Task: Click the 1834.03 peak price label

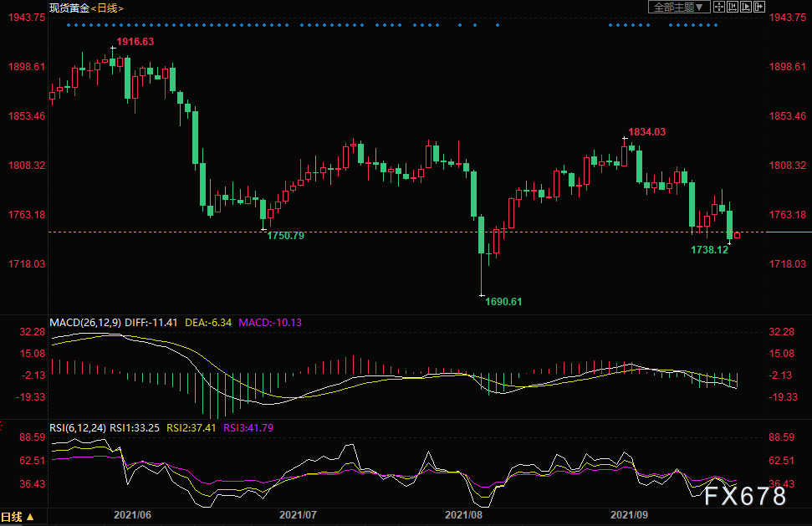Action: [x=646, y=131]
